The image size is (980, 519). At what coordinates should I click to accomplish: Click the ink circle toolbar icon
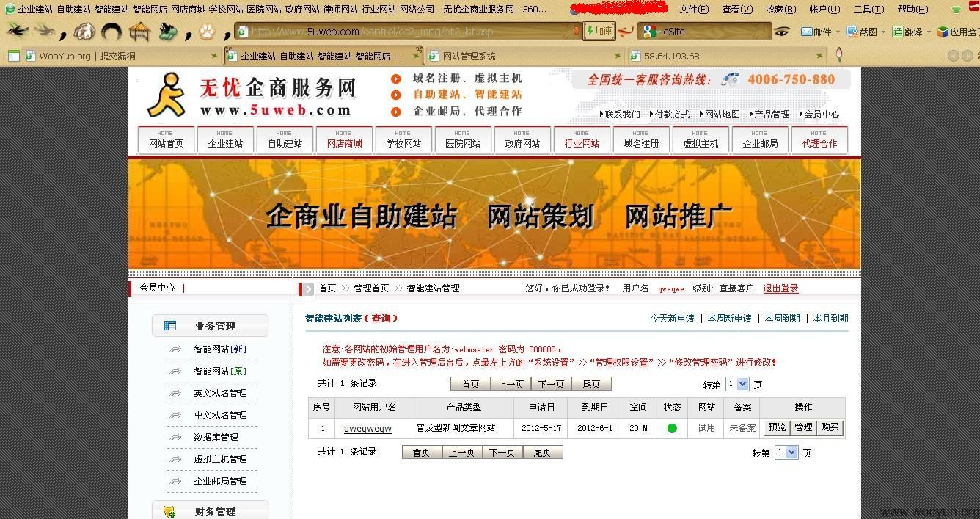[x=111, y=32]
